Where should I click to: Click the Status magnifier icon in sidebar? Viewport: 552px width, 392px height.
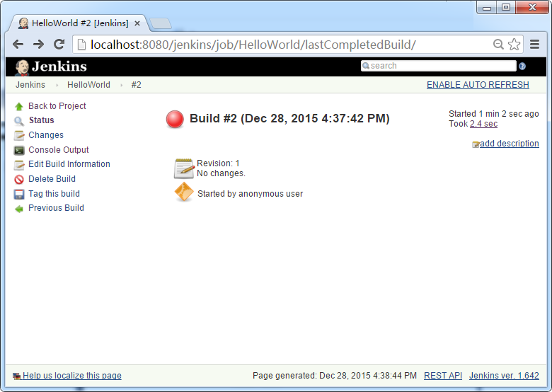point(19,121)
